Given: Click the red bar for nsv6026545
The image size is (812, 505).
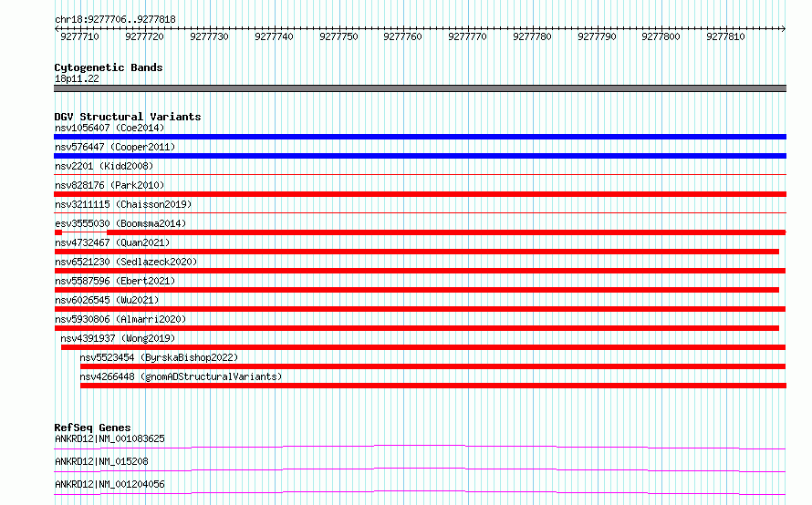Looking at the screenshot, I should point(420,309).
